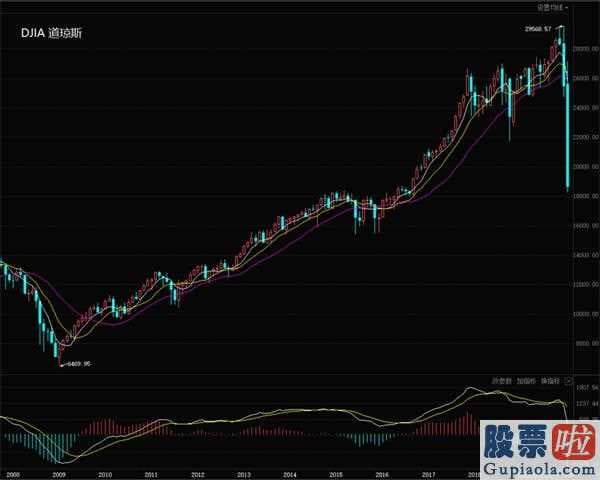Open the moving-average settings dropdown at top right

[553, 7]
